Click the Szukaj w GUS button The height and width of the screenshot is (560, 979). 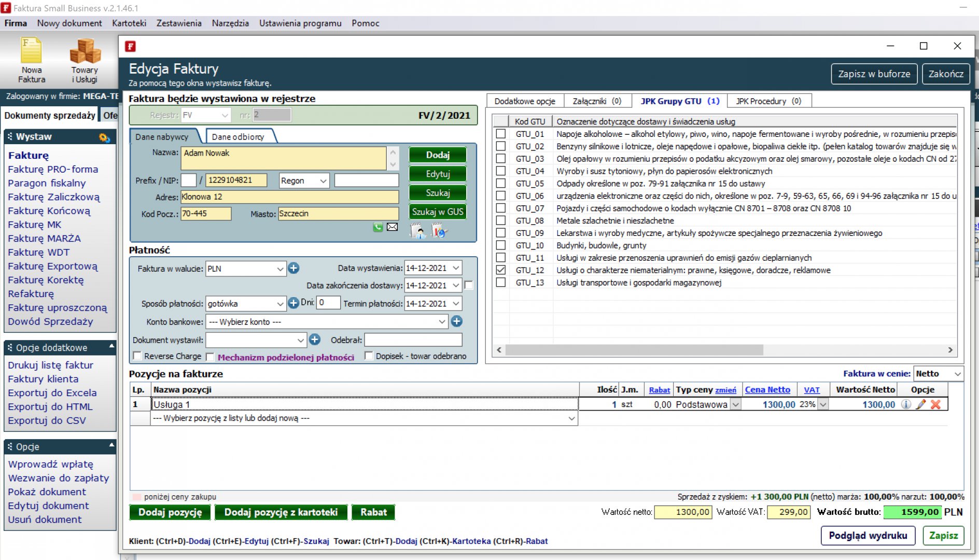(x=438, y=212)
